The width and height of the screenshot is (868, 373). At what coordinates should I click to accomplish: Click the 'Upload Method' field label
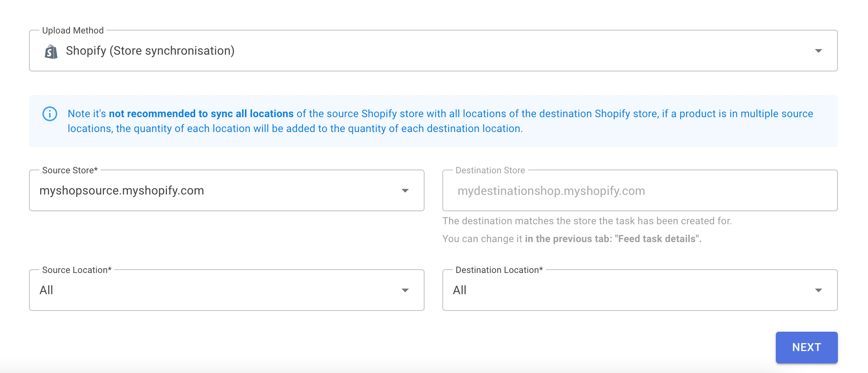click(x=73, y=30)
